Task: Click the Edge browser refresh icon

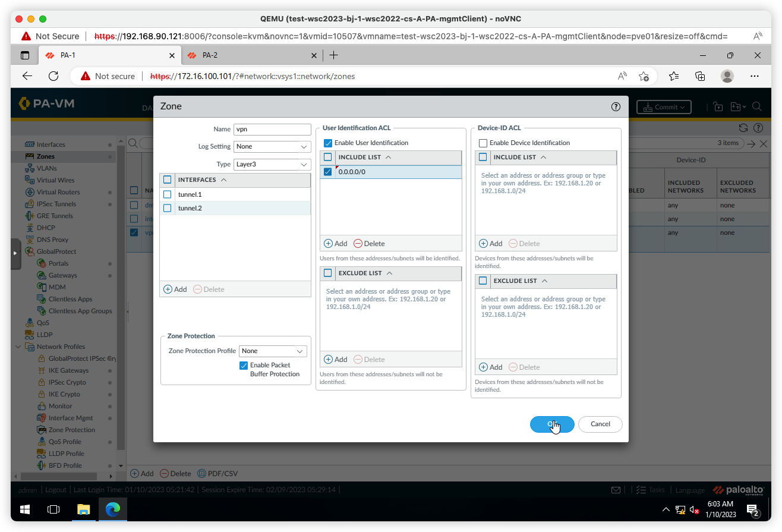Action: coord(53,76)
